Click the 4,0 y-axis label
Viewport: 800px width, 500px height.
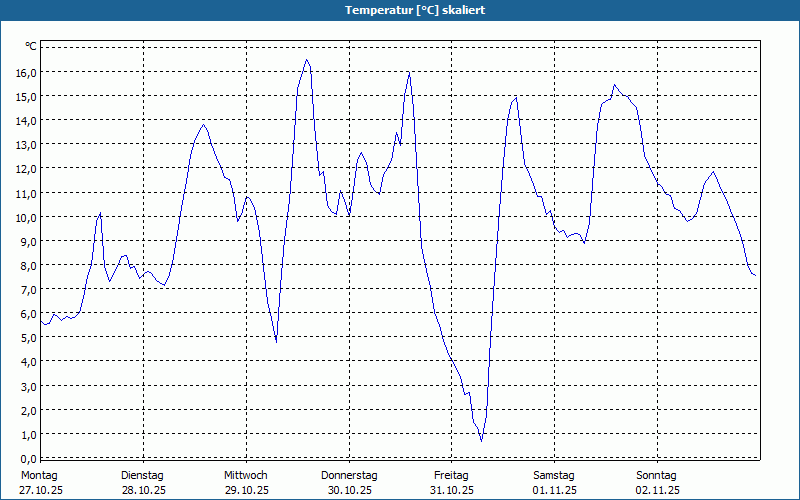[x=29, y=362]
